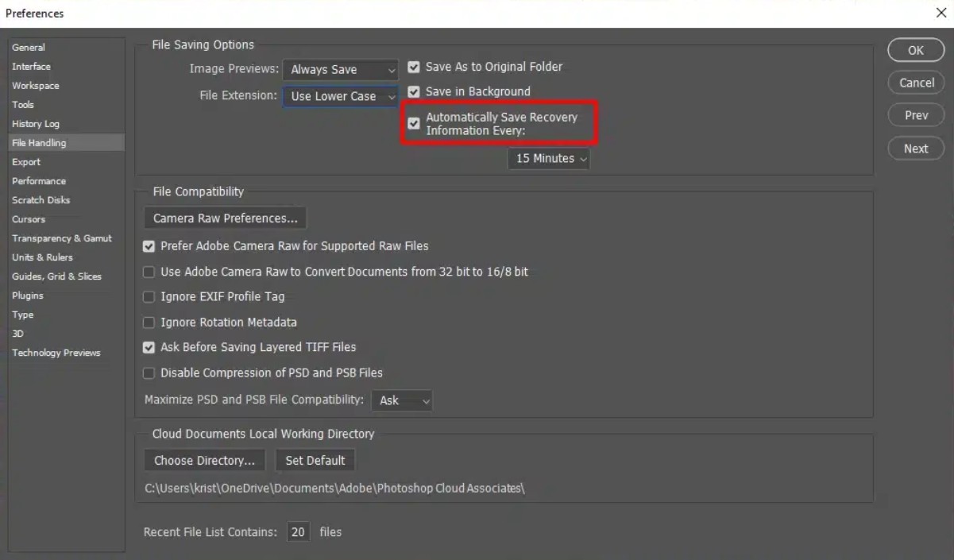Expand the File Extension dropdown

pos(341,96)
